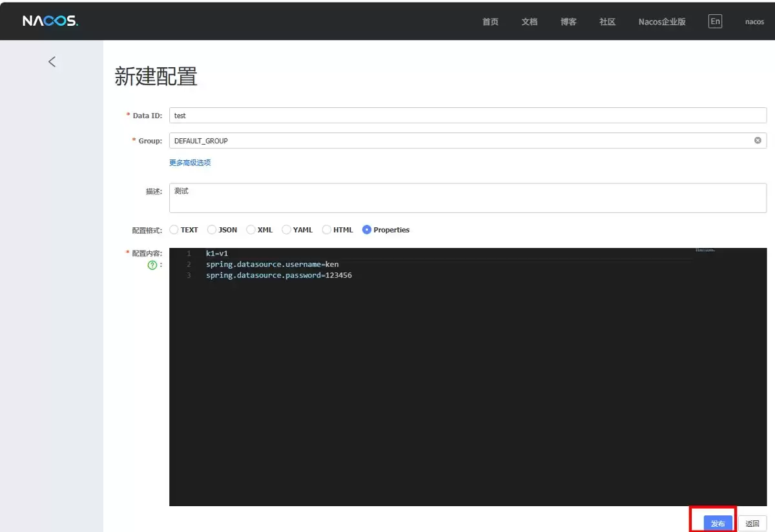
Task: Click the 发布 publish button
Action: 718,524
